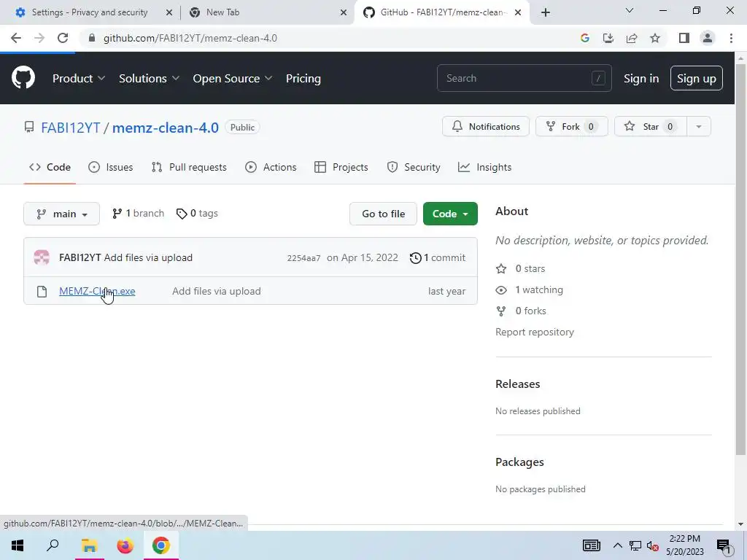Fork the repository

pos(572,126)
